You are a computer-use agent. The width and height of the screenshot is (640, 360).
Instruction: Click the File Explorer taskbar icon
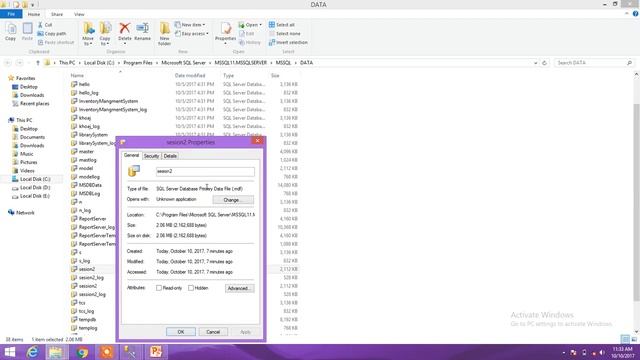(56, 352)
